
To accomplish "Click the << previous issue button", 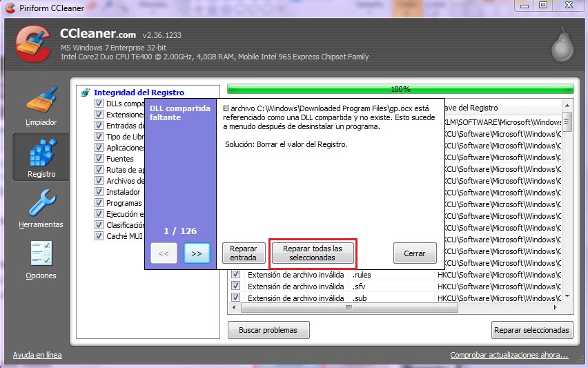I will click(164, 253).
